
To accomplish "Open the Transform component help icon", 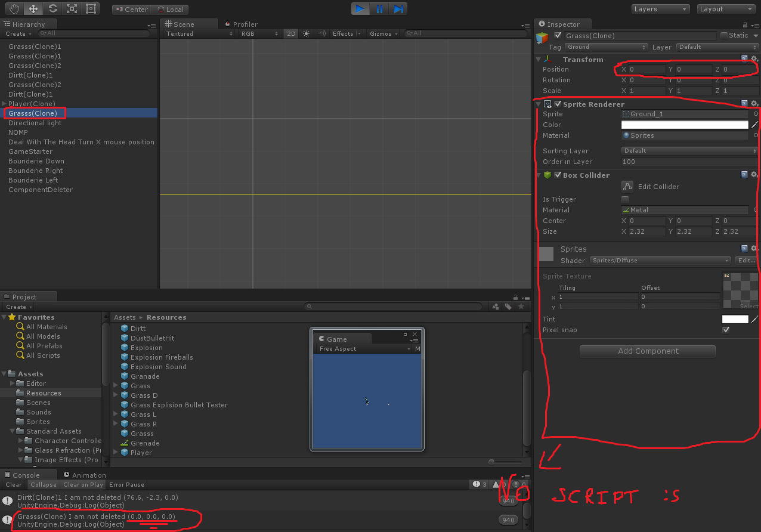I will pos(744,59).
